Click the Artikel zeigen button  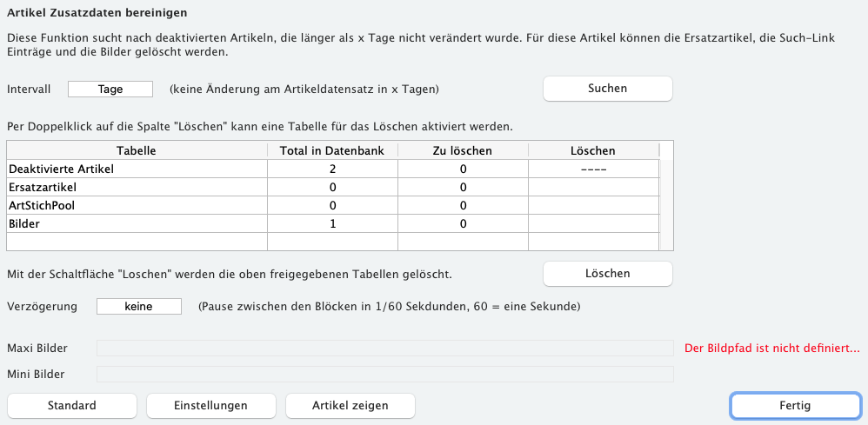[x=350, y=406]
